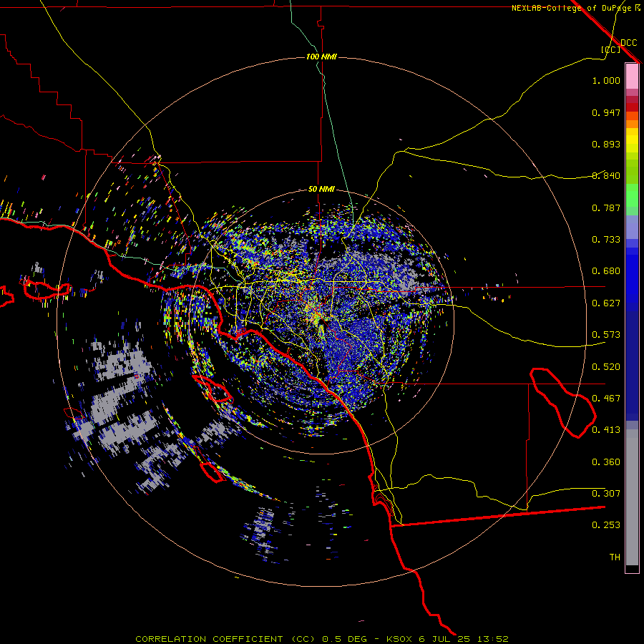Click the 100 NMI range ring label
The width and height of the screenshot is (644, 644).
(321, 57)
